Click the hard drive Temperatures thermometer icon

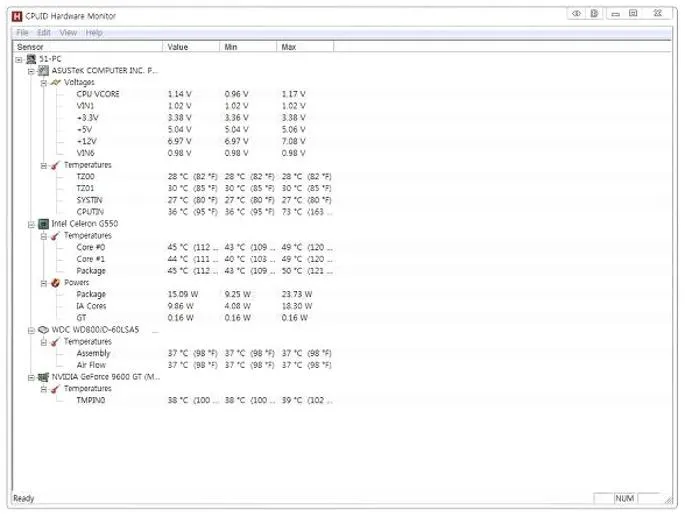pos(55,342)
